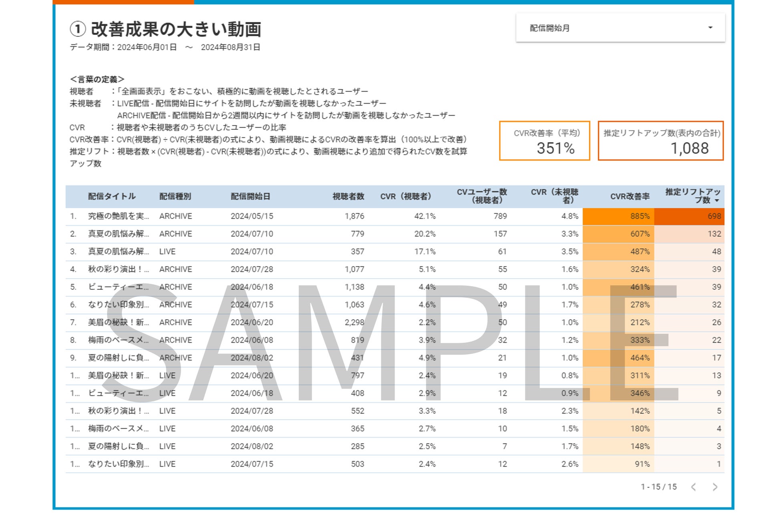The width and height of the screenshot is (781, 532).
Task: Select the 秋の彩り演出 ARCHIVE row title
Action: pyautogui.click(x=118, y=269)
